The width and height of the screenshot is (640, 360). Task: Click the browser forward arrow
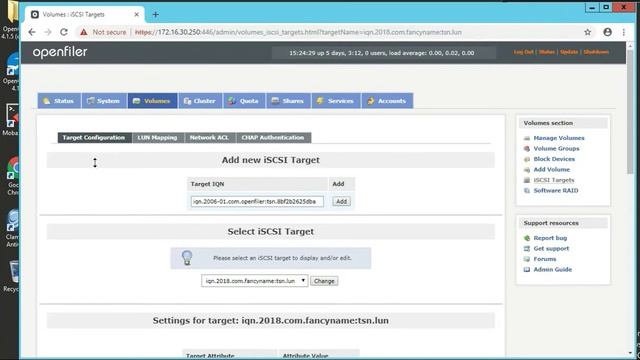click(48, 32)
